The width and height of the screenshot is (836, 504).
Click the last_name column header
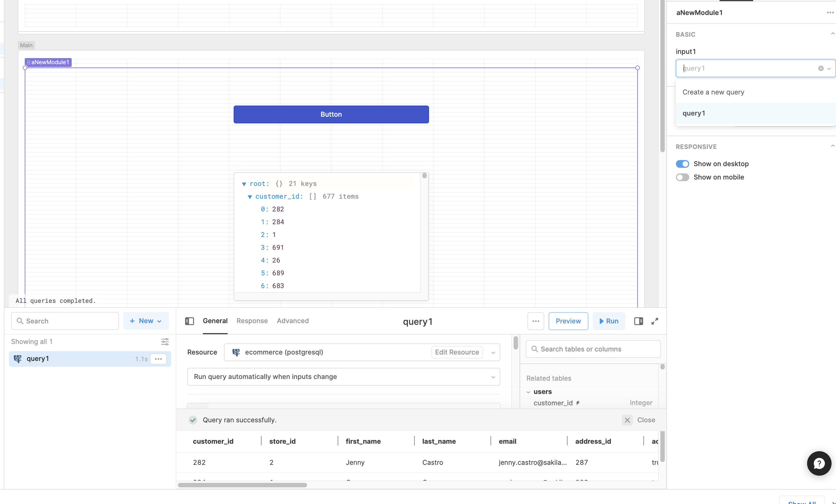point(439,441)
